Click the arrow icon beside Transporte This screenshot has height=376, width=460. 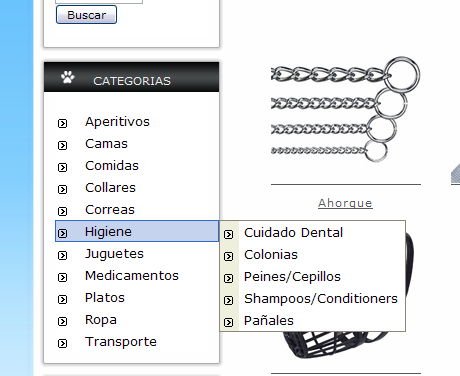coord(62,343)
